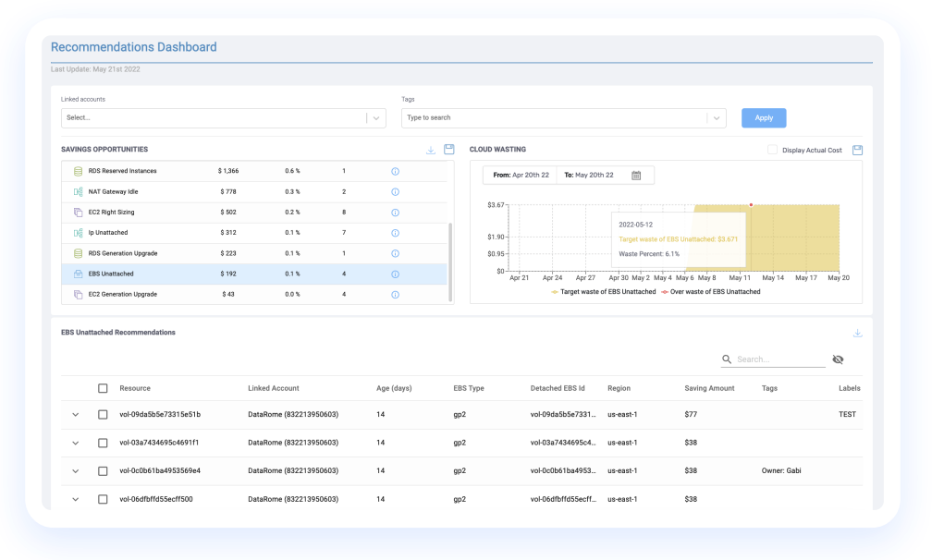Screen dimensions: 932x560
Task: Show info for Ip Unattached
Action: click(396, 233)
